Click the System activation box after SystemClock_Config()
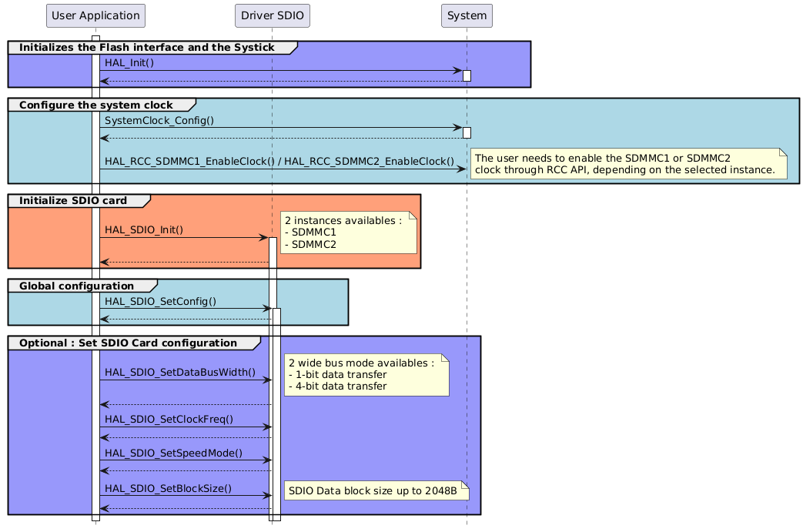This screenshot has width=803, height=532. 467,133
